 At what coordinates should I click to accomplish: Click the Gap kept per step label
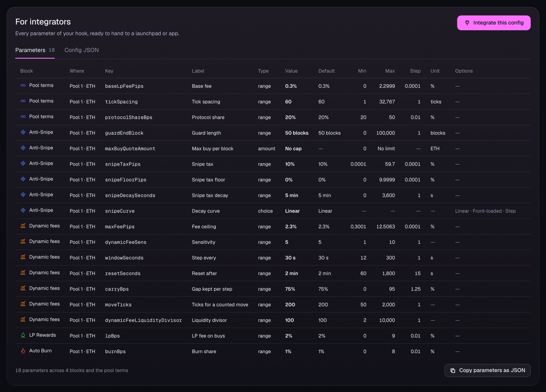[x=212, y=289]
